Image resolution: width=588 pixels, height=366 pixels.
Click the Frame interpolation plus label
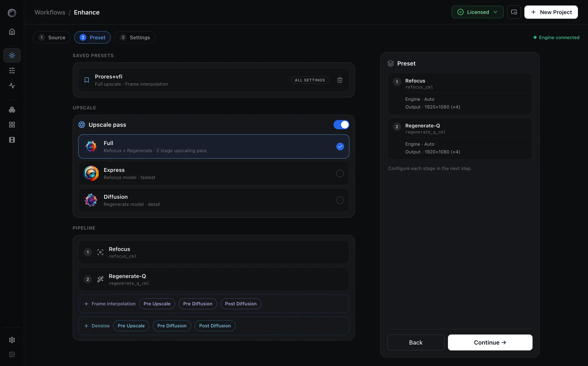coord(110,304)
